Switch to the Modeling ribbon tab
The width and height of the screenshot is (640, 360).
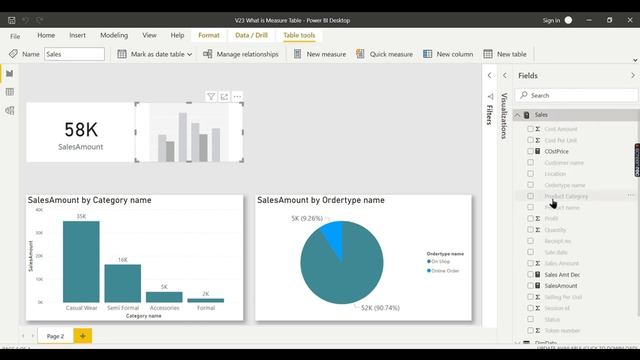point(114,35)
